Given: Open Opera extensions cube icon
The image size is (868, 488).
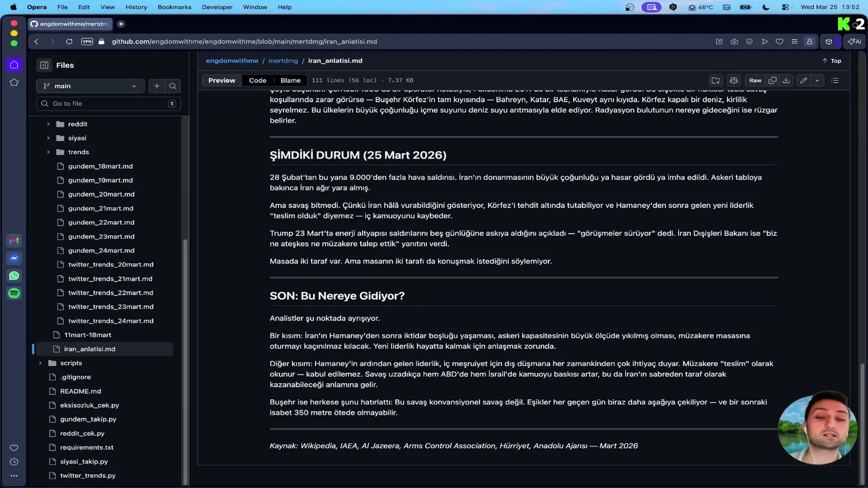Looking at the screenshot, I should click(x=829, y=41).
